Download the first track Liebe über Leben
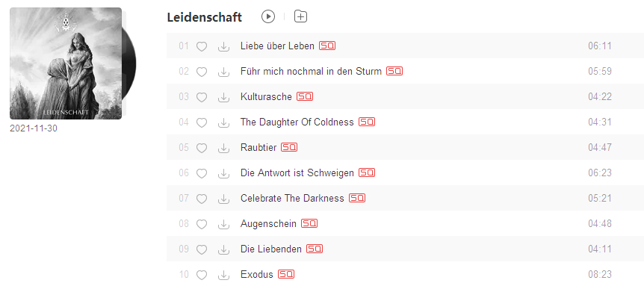Viewport: 644px width, 289px height. click(223, 46)
